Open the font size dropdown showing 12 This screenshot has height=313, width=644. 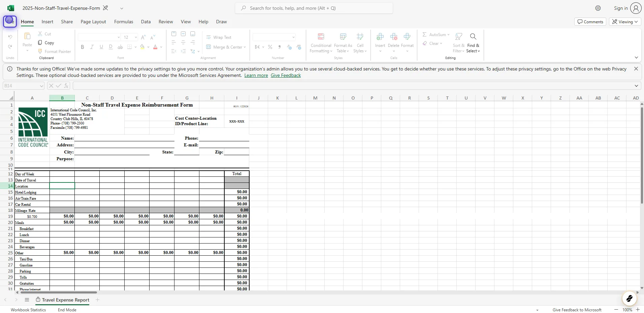pos(136,37)
